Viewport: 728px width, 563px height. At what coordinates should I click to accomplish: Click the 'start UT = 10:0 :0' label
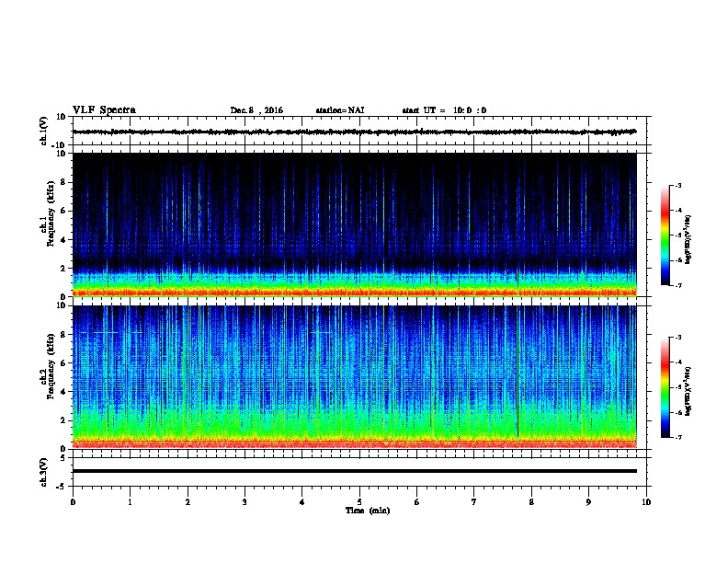pyautogui.click(x=444, y=110)
